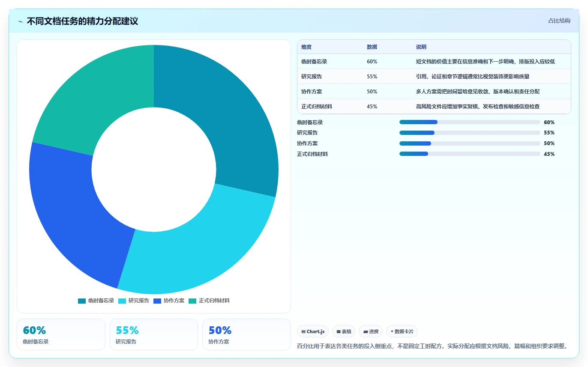Click description starting 短文档的价值

tap(486, 62)
